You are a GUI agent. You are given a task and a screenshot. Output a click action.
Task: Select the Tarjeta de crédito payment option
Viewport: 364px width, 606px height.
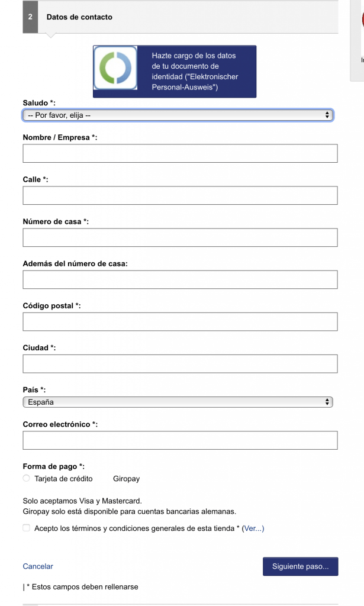(27, 478)
